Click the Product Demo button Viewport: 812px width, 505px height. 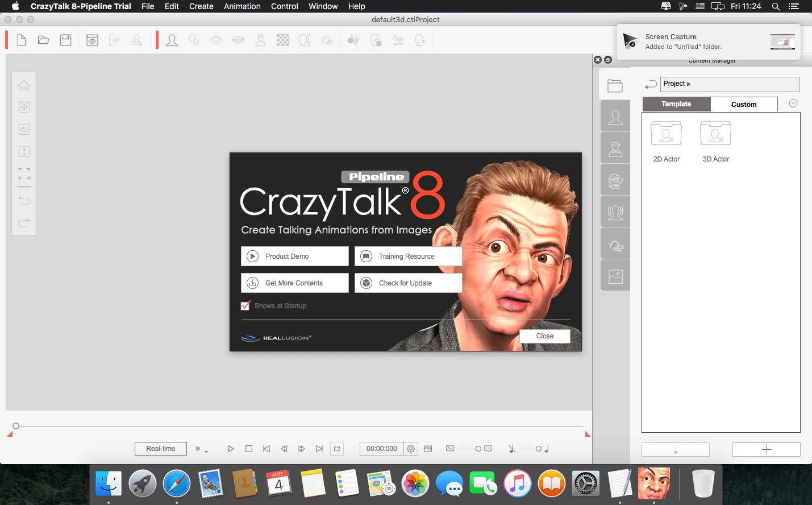(295, 256)
